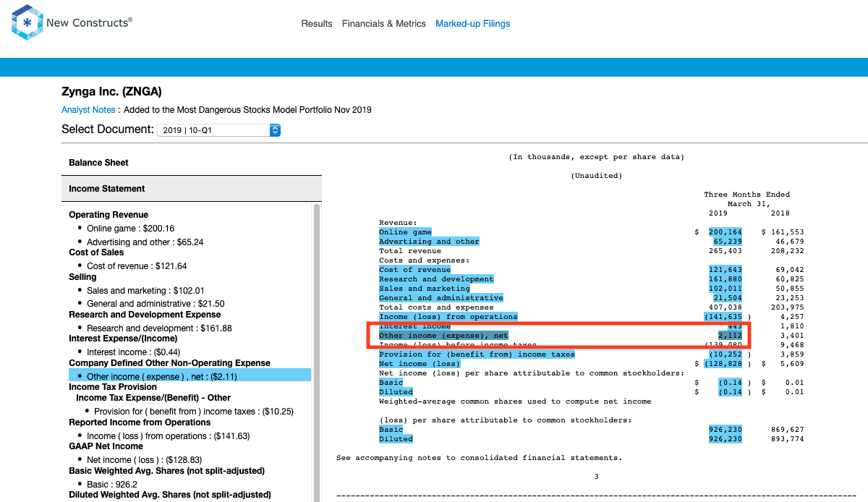This screenshot has height=502, width=868.
Task: Click highlighted 21,504 value in filing
Action: pyautogui.click(x=728, y=298)
